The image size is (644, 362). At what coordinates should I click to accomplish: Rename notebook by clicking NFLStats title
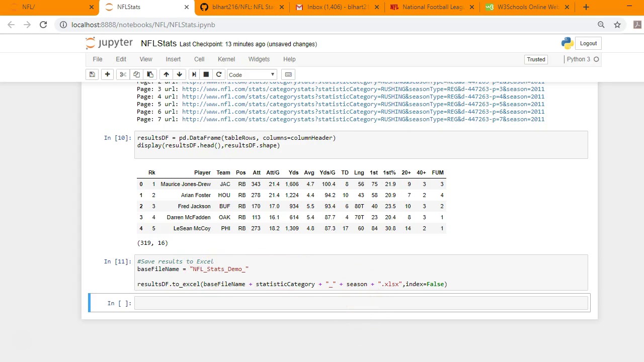coord(158,44)
